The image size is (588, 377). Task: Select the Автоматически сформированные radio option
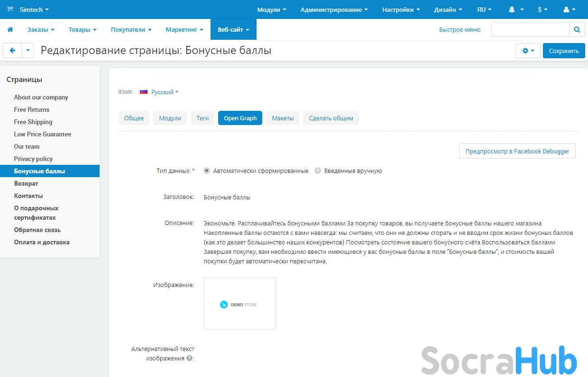point(207,171)
